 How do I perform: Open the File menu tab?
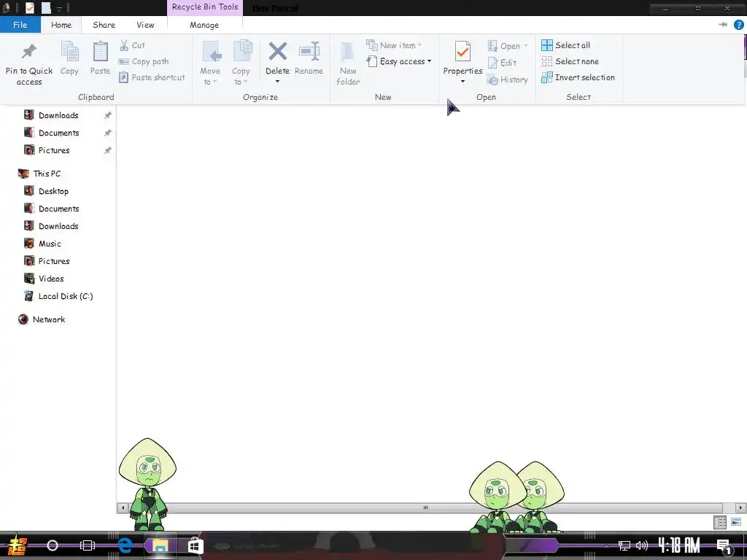point(20,25)
